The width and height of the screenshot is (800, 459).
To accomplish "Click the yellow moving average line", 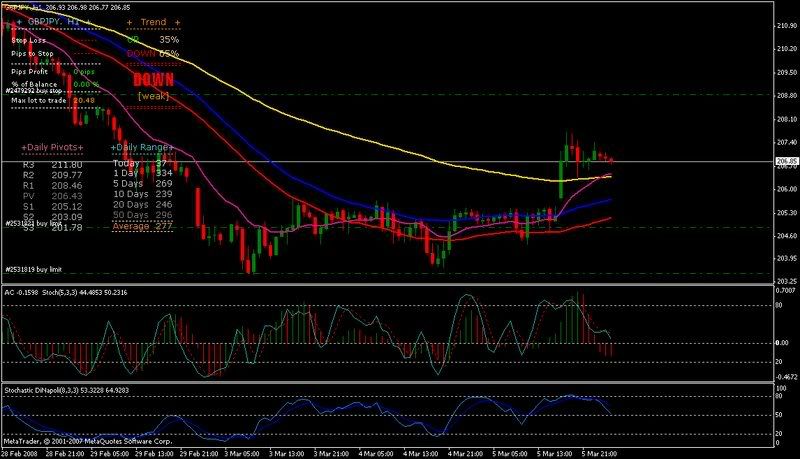I will coord(400,147).
